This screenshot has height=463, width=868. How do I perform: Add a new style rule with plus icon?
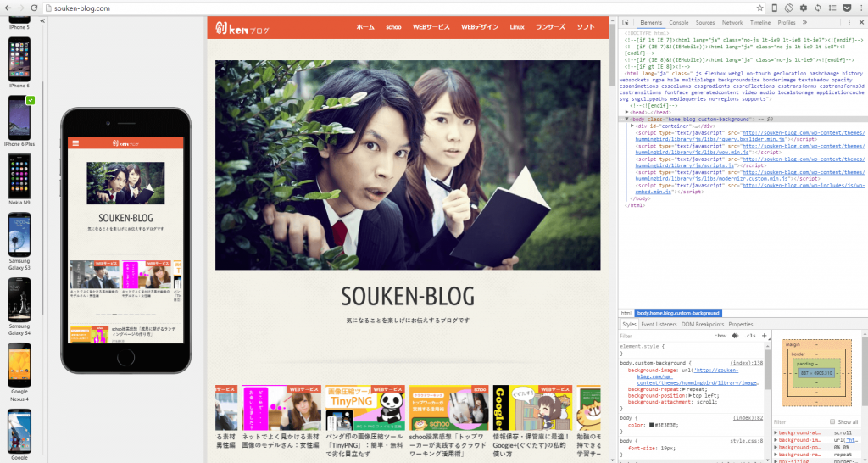click(764, 336)
